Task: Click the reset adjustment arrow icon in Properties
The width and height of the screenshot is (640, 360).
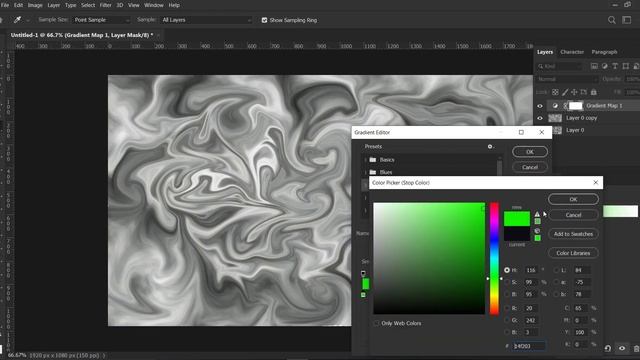Action: coord(608,348)
